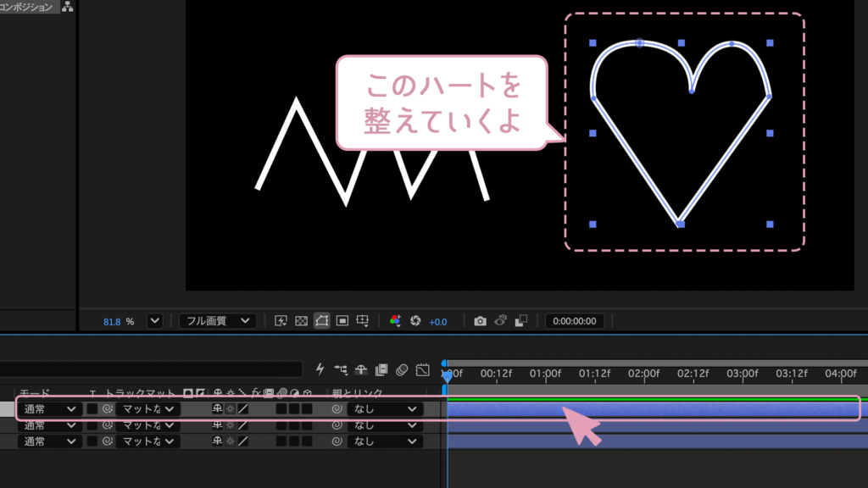The height and width of the screenshot is (488, 868).
Task: Click the composition flowchart icon beside コンポジション tab
Action: click(x=68, y=7)
